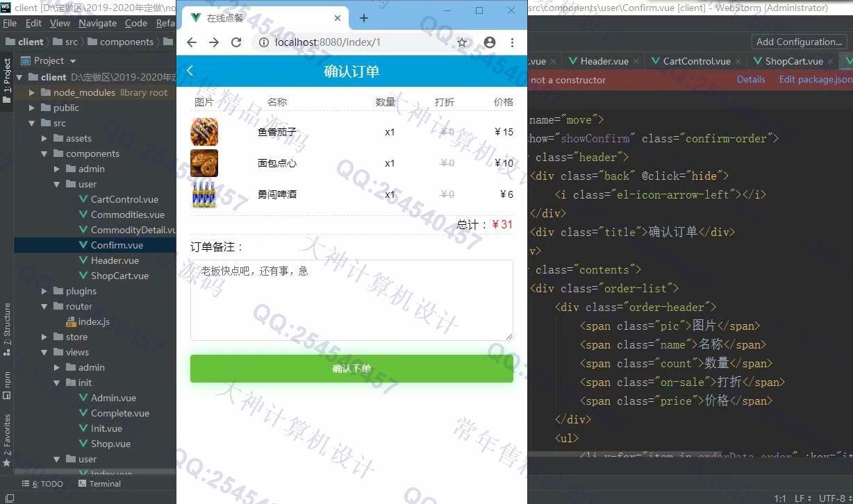
Task: Open the 6: TODO tool window
Action: (x=42, y=484)
